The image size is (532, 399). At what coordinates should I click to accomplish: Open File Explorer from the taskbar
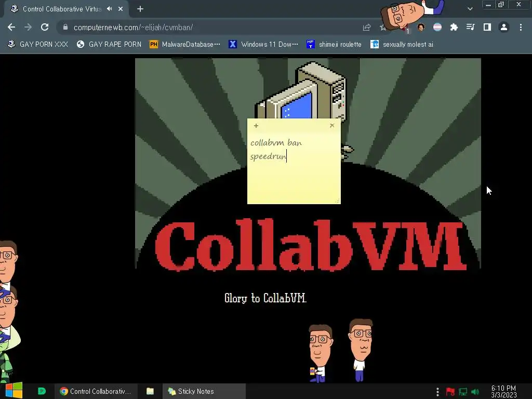(x=150, y=391)
